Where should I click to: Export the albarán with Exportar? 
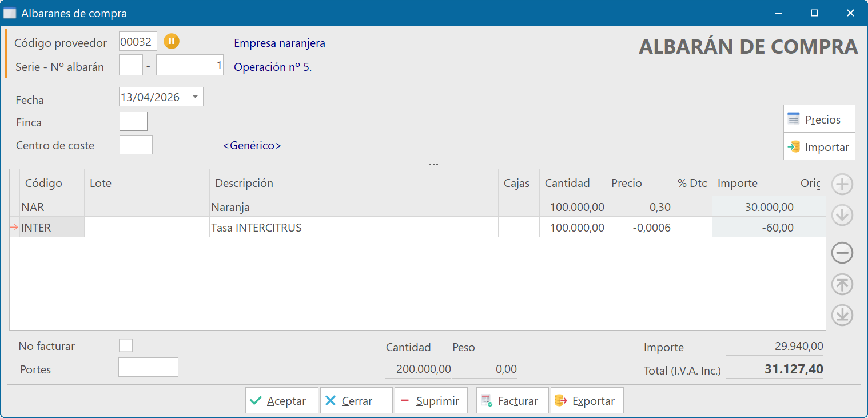pyautogui.click(x=587, y=401)
